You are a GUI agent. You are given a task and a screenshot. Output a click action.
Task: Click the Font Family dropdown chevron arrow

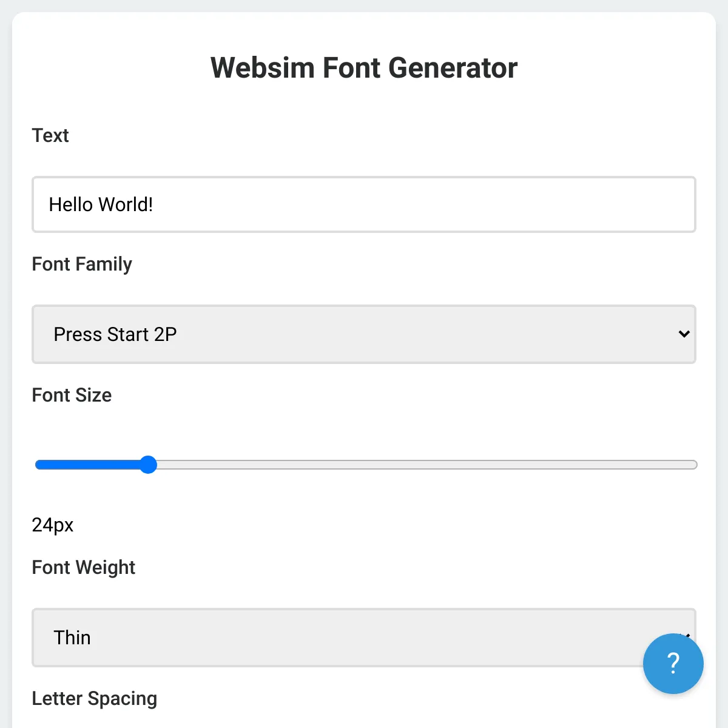684,334
